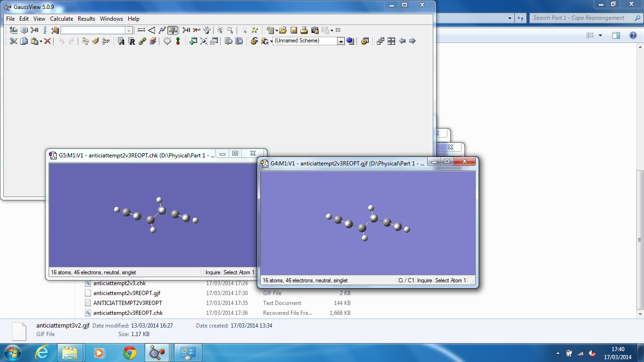Click the Add View toolbar icon
This screenshot has height=362, width=644.
(x=193, y=41)
